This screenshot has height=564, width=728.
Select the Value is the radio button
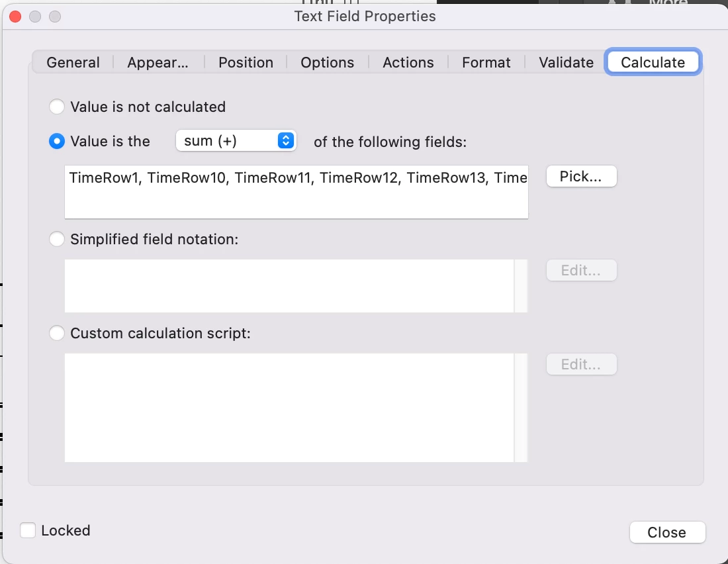pyautogui.click(x=57, y=141)
